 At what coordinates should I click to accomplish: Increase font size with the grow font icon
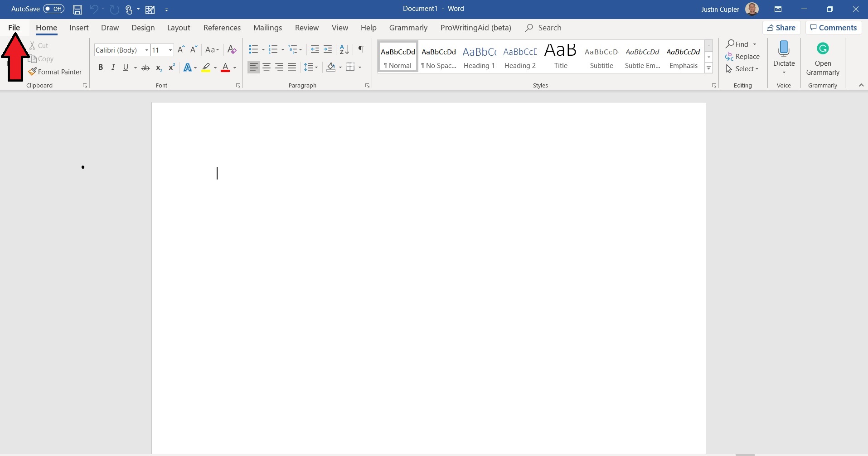coord(181,50)
